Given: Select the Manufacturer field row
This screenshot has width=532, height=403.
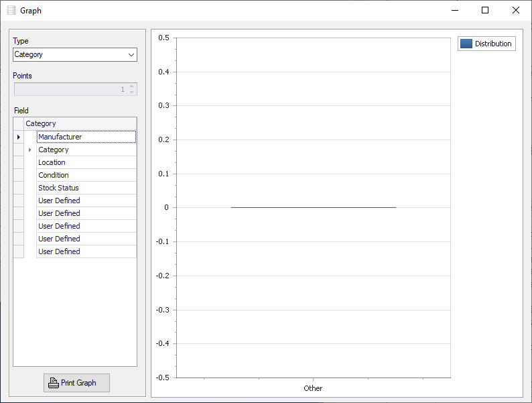Looking at the screenshot, I should pos(86,137).
